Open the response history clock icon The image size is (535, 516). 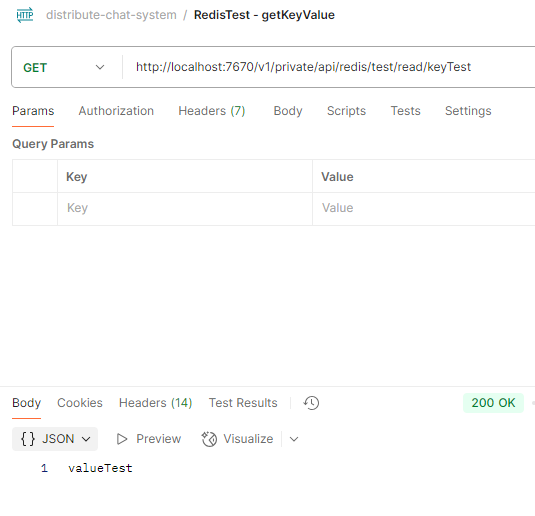coord(311,403)
